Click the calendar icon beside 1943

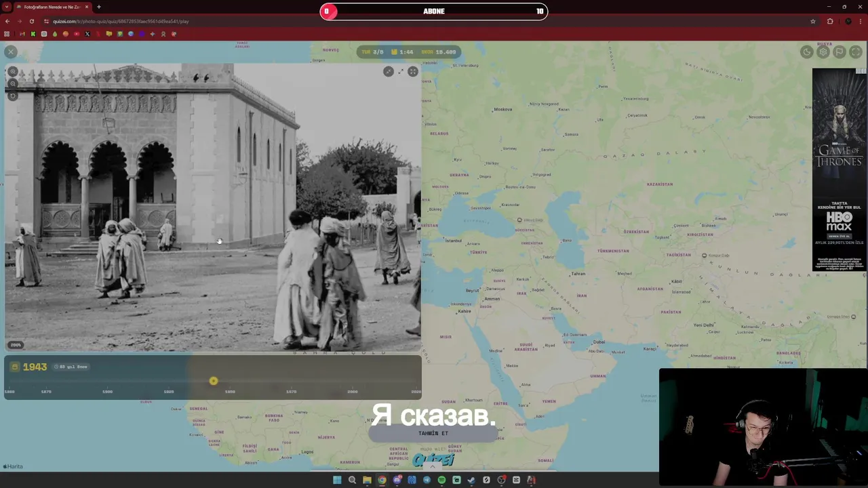[15, 367]
